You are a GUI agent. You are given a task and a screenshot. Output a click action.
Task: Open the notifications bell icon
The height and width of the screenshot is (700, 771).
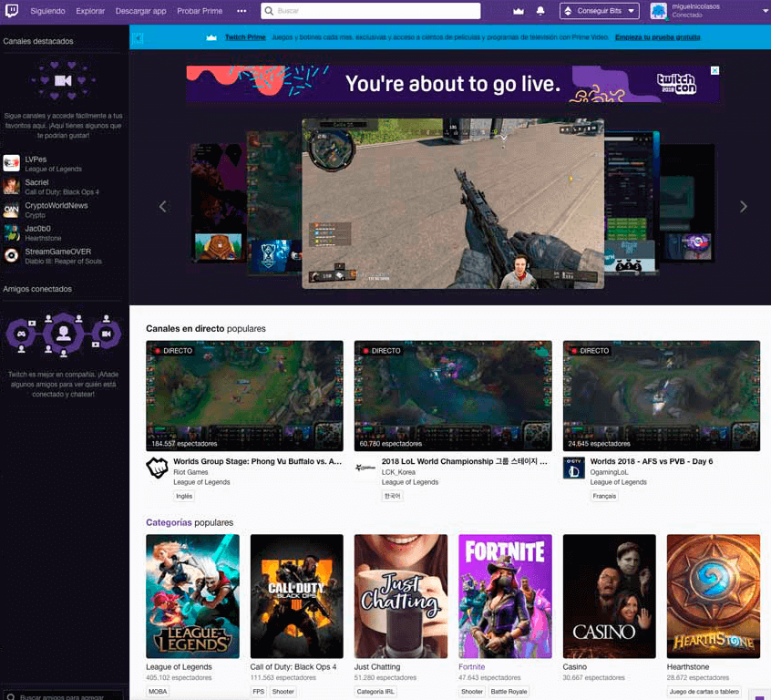[x=540, y=11]
